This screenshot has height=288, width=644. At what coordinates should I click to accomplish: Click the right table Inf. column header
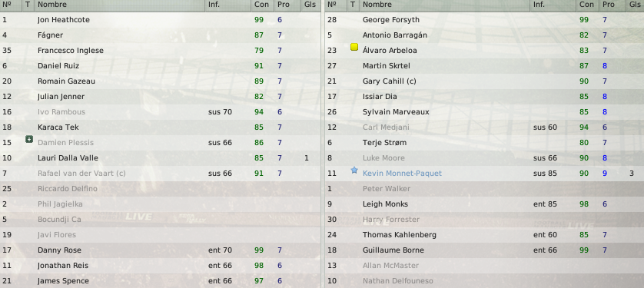(539, 5)
